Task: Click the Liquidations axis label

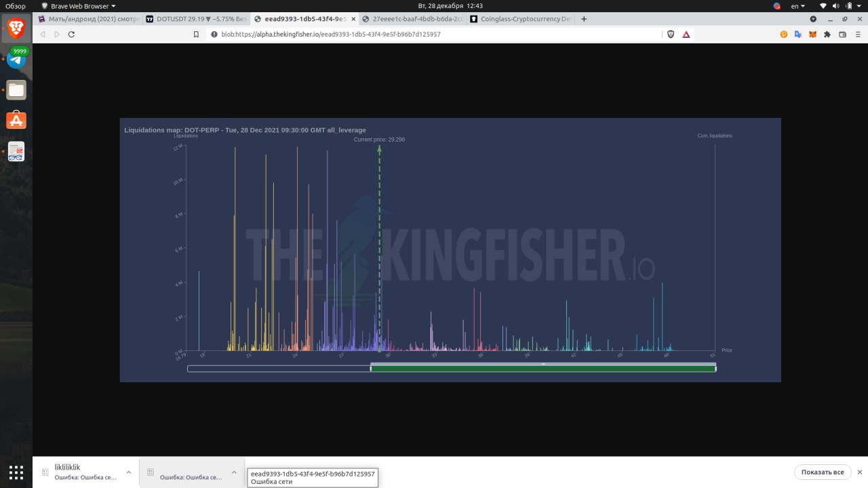Action: [x=186, y=136]
